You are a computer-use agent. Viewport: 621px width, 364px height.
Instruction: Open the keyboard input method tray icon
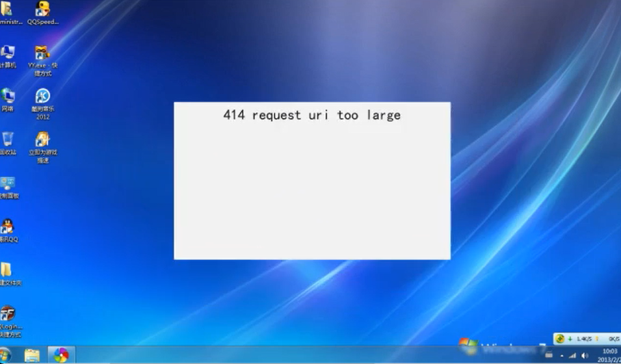[549, 355]
